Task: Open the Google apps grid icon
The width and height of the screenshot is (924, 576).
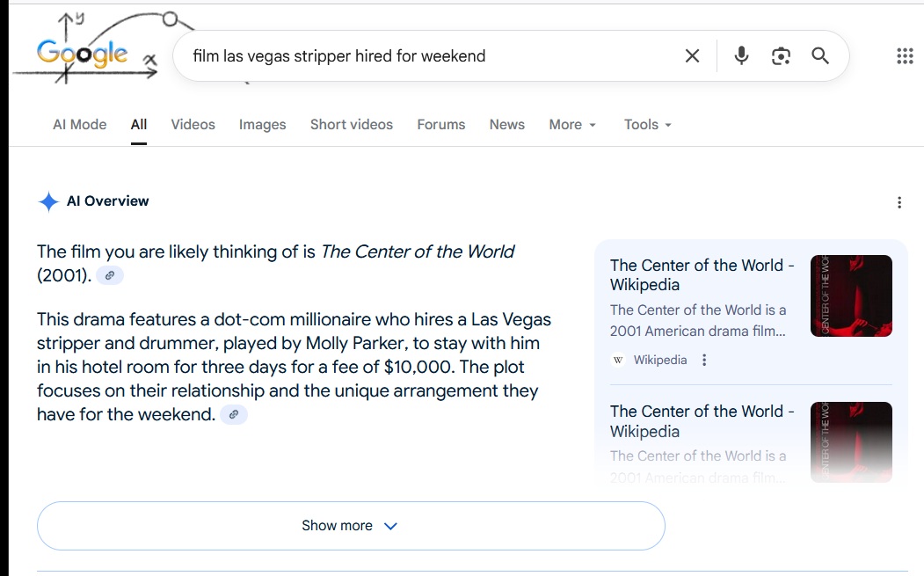Action: [x=905, y=56]
